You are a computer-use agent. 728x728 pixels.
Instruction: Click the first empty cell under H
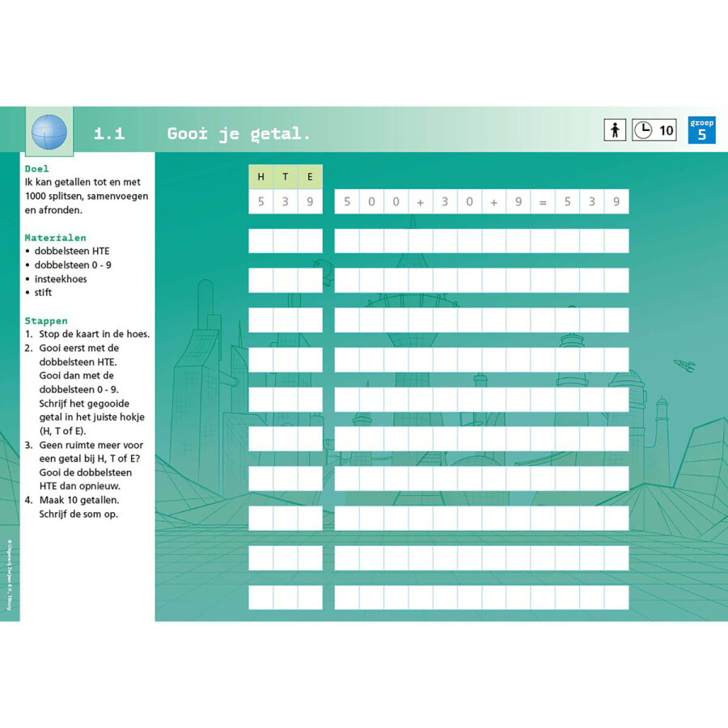[x=260, y=241]
